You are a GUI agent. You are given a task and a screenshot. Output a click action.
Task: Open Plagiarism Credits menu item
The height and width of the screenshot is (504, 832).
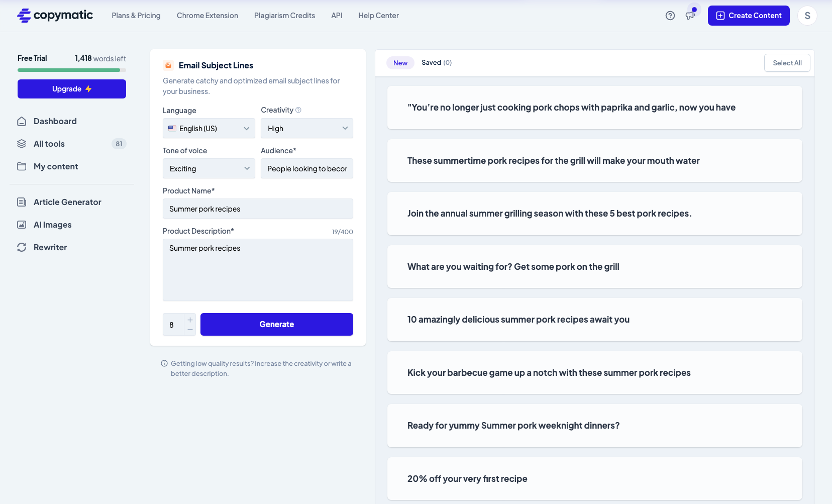point(284,16)
